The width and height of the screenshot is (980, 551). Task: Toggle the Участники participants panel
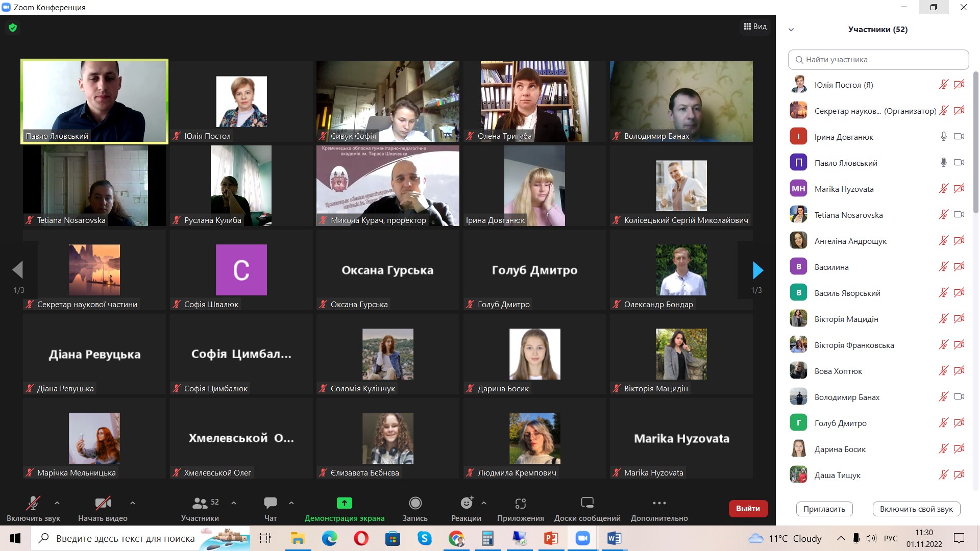click(200, 503)
